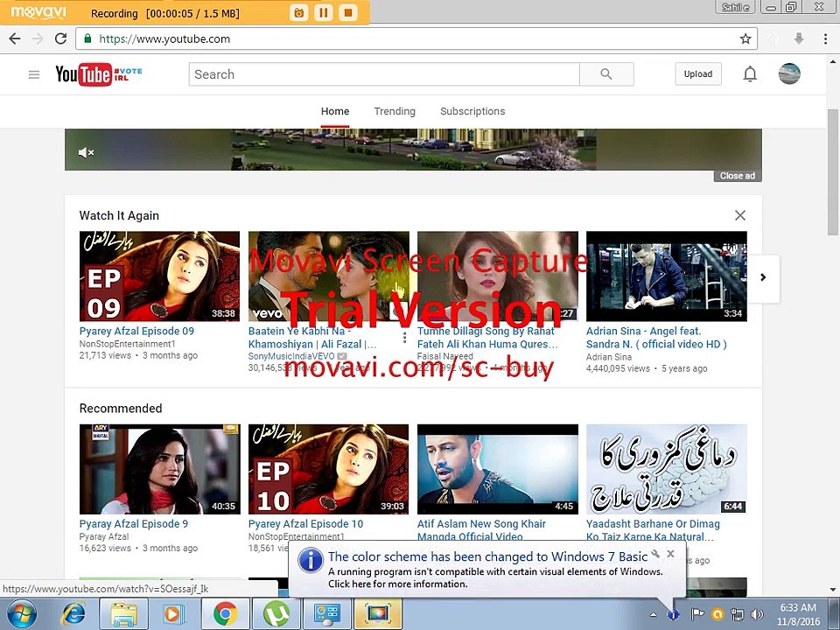The width and height of the screenshot is (840, 630).
Task: Click balloon text 'Click here for more information'
Action: pos(397,584)
